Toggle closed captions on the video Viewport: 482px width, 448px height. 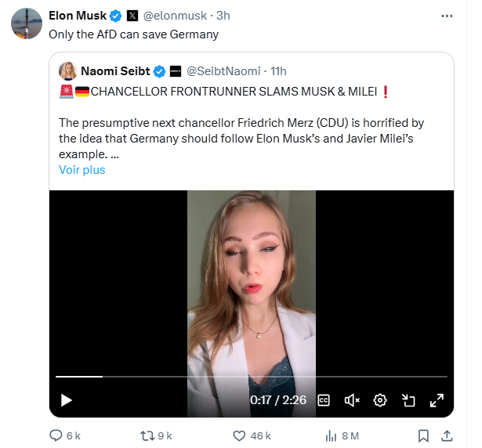tap(324, 400)
